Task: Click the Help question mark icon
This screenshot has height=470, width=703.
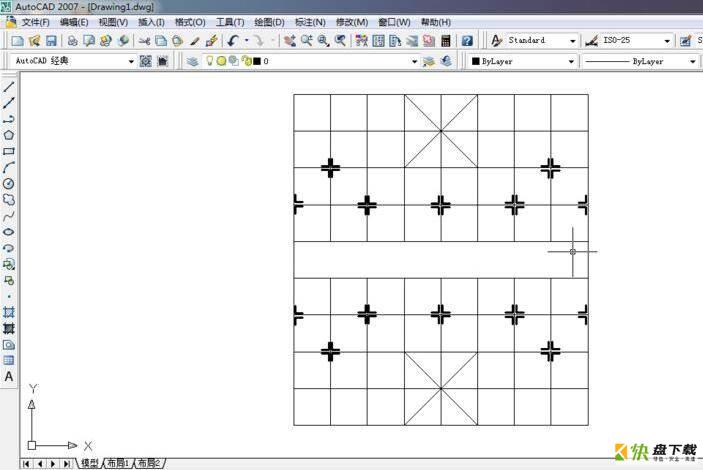Action: pos(467,41)
